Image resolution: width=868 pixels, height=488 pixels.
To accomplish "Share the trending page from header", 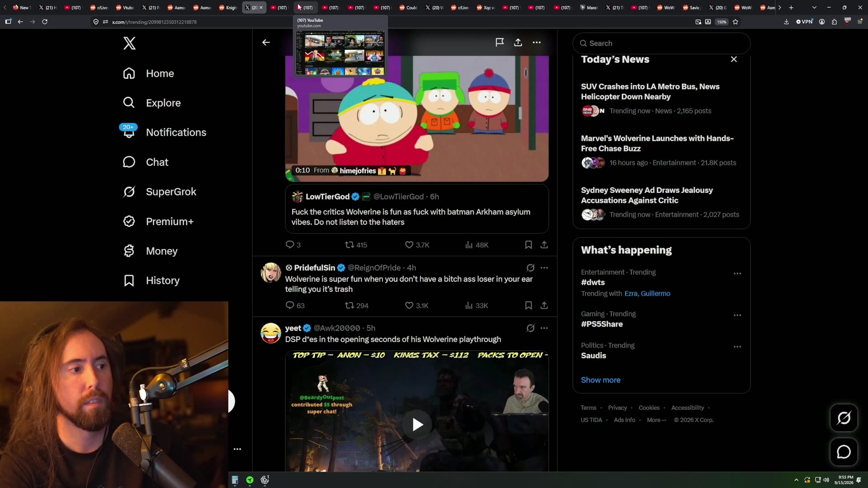I will [x=518, y=42].
